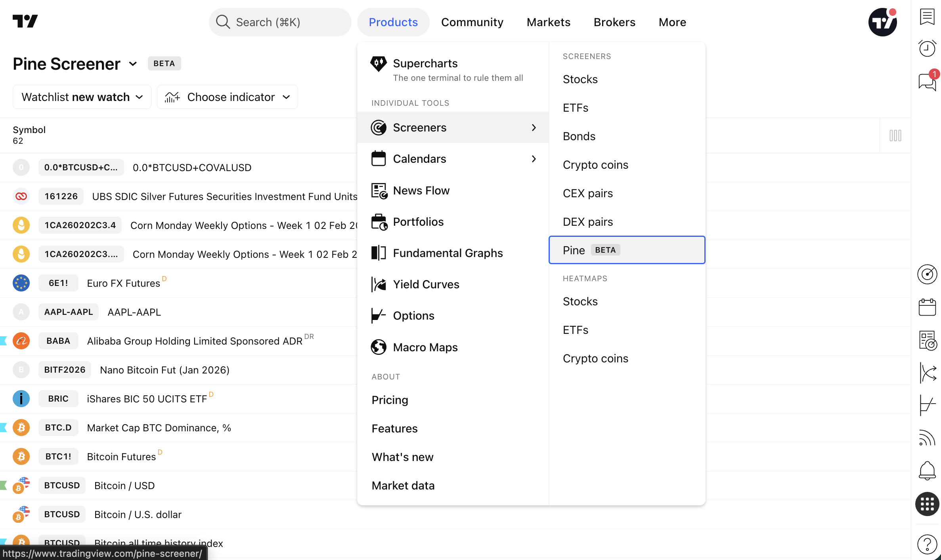Open the calendar icon in right sidebar
Screen dimensions: 941x560
coord(927,307)
